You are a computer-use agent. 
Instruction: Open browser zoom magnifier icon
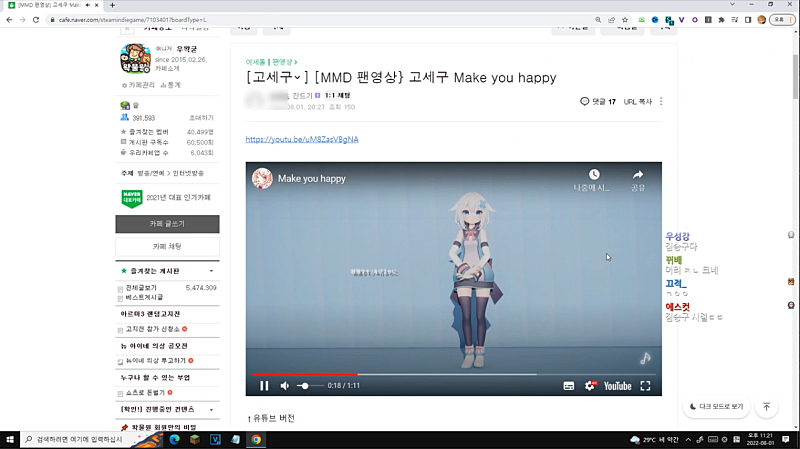coord(598,20)
